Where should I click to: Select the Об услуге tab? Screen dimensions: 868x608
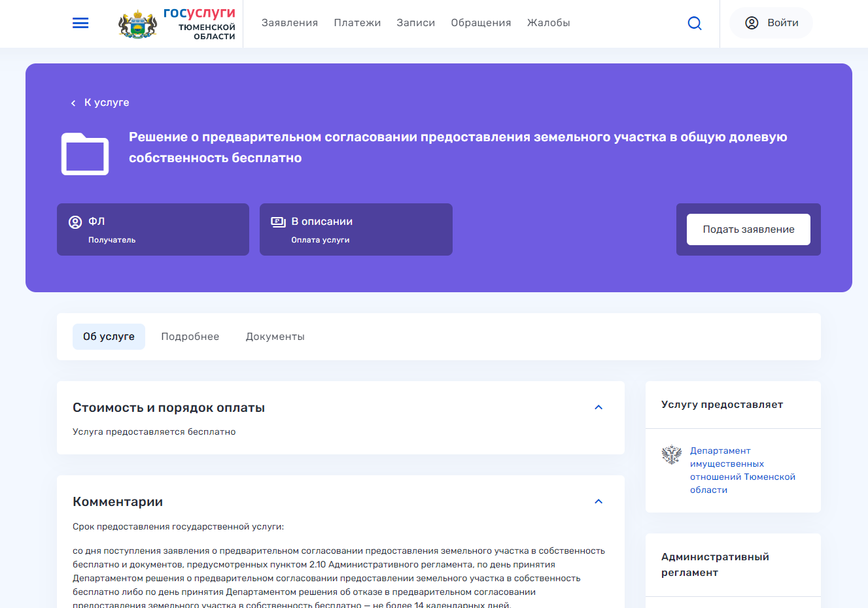coord(109,337)
